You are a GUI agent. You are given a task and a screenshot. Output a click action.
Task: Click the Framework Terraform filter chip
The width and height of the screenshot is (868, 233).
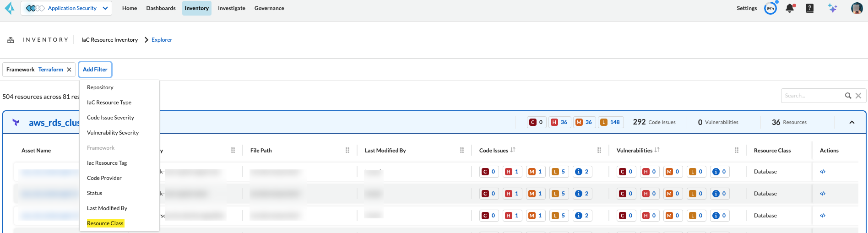tap(39, 70)
